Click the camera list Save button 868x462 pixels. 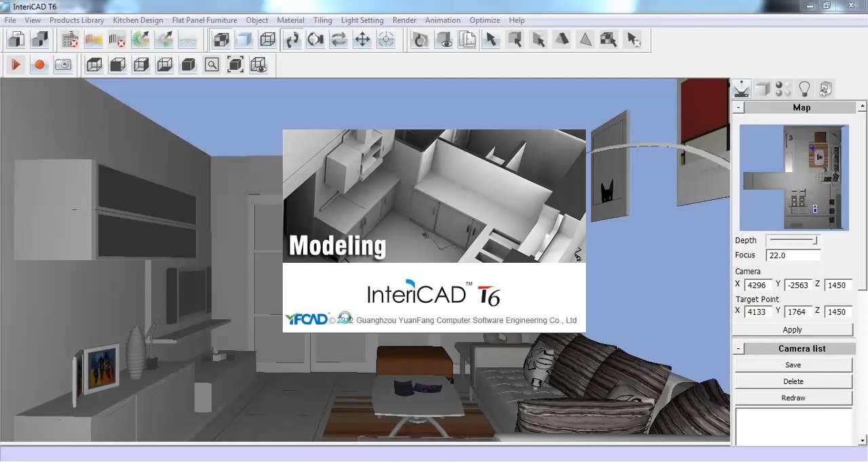pos(793,364)
